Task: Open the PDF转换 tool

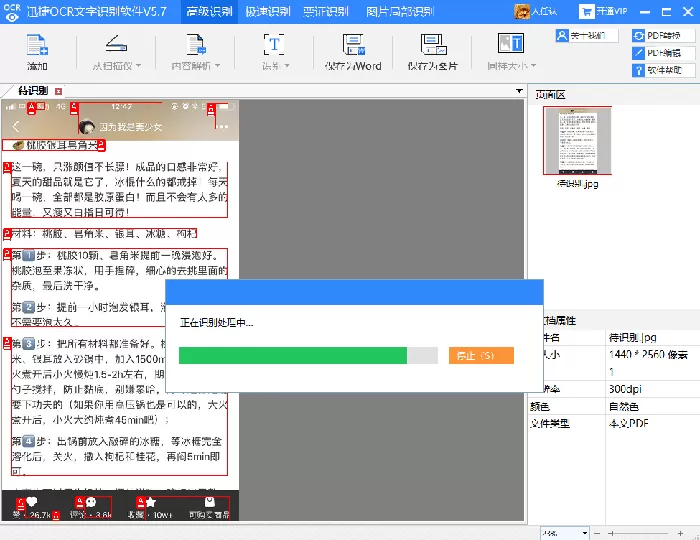Action: [663, 36]
